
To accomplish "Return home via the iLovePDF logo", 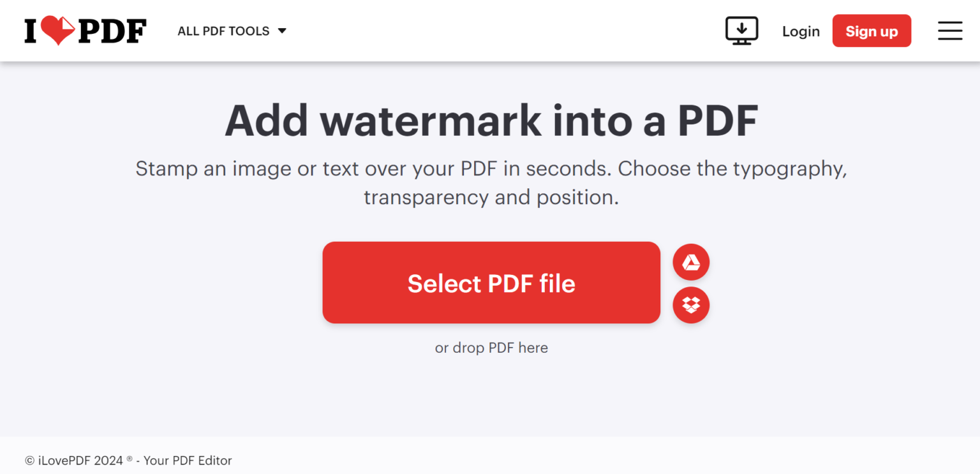I will (x=85, y=30).
